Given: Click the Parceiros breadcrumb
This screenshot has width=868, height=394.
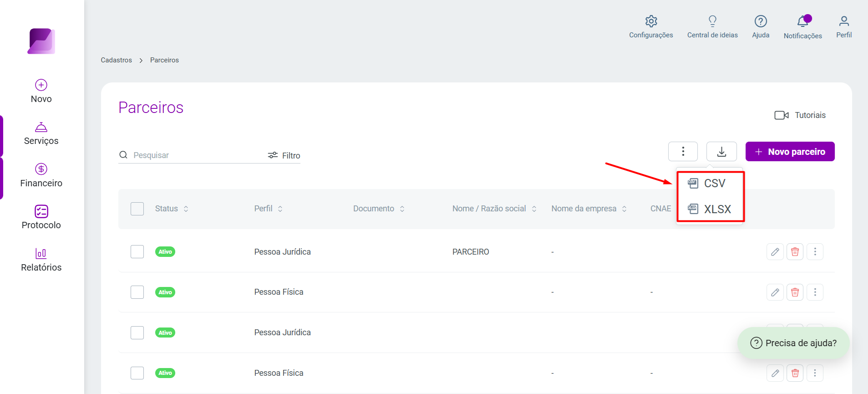Looking at the screenshot, I should click(164, 60).
